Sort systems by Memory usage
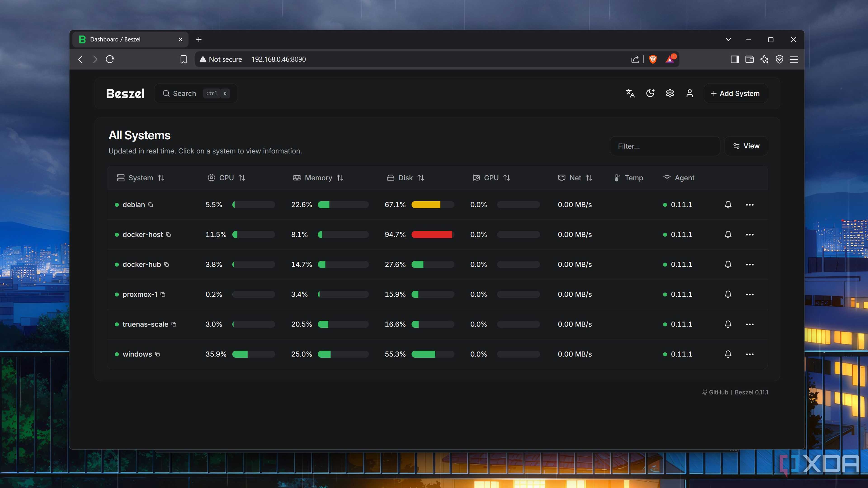The height and width of the screenshot is (488, 868). point(340,178)
